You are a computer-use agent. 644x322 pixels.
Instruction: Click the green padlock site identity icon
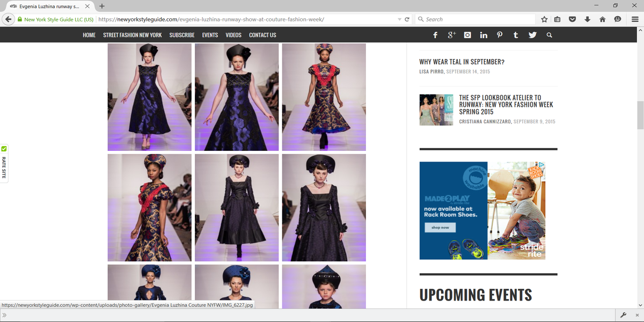pyautogui.click(x=20, y=19)
